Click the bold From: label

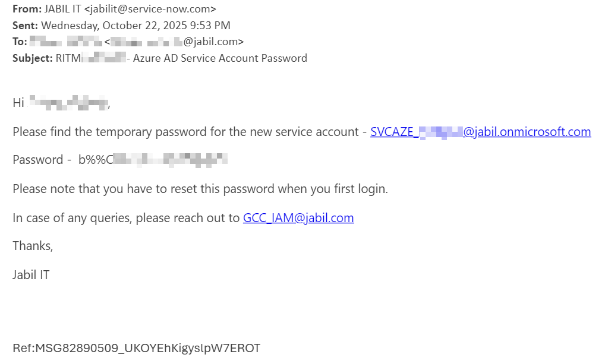[27, 9]
